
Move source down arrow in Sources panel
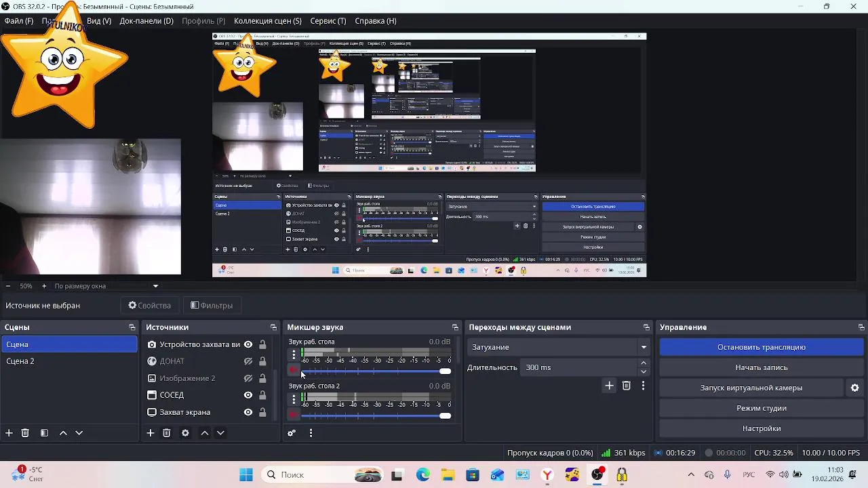click(220, 433)
